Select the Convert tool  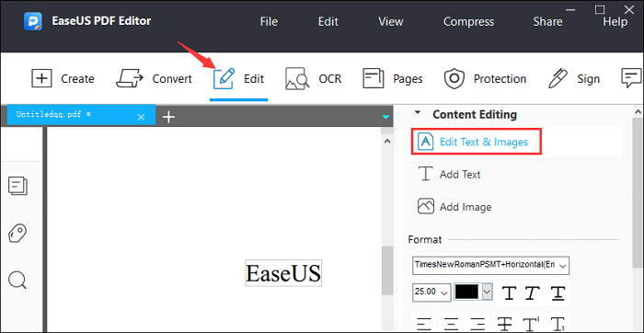pyautogui.click(x=154, y=78)
